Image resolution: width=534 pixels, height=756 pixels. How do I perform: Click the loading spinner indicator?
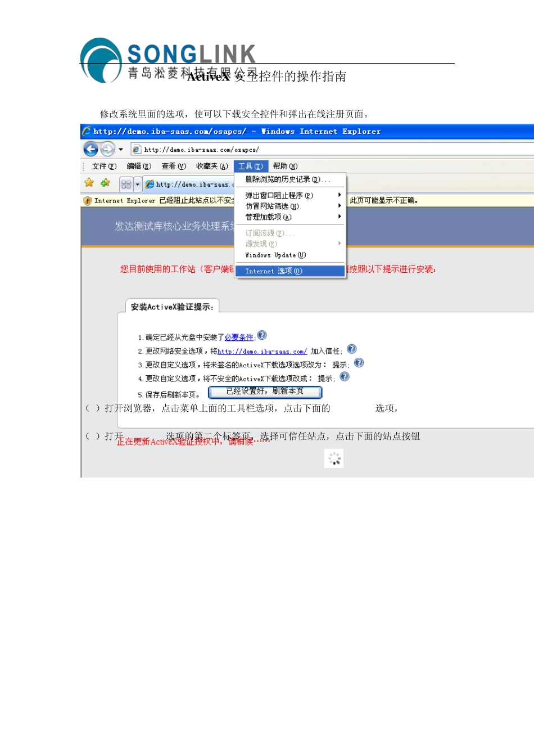point(334,458)
